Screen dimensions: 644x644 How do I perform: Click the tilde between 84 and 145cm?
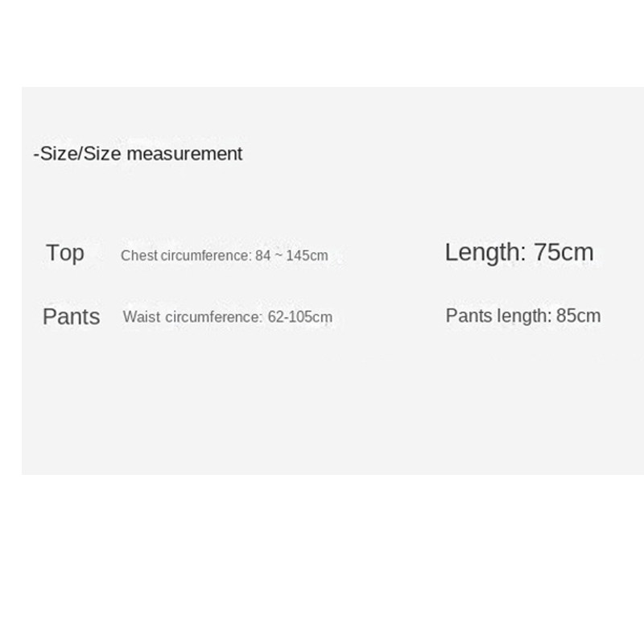(279, 256)
